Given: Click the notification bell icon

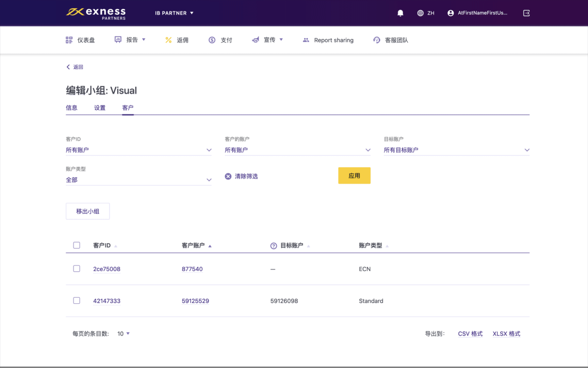Looking at the screenshot, I should pyautogui.click(x=400, y=13).
